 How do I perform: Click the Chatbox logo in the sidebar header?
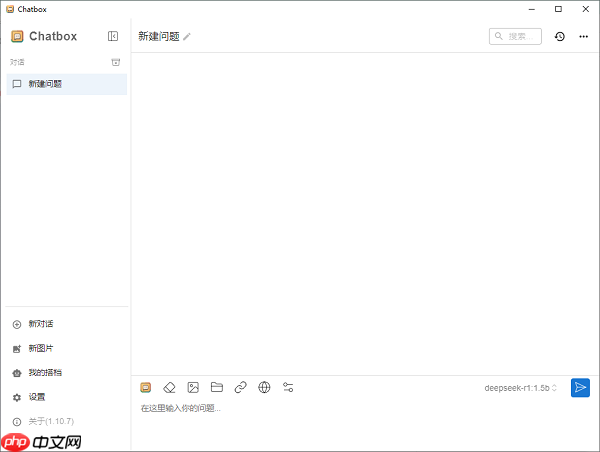17,36
